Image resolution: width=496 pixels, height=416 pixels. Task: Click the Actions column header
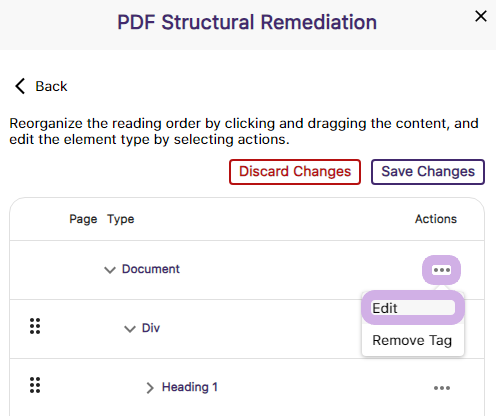tap(436, 219)
